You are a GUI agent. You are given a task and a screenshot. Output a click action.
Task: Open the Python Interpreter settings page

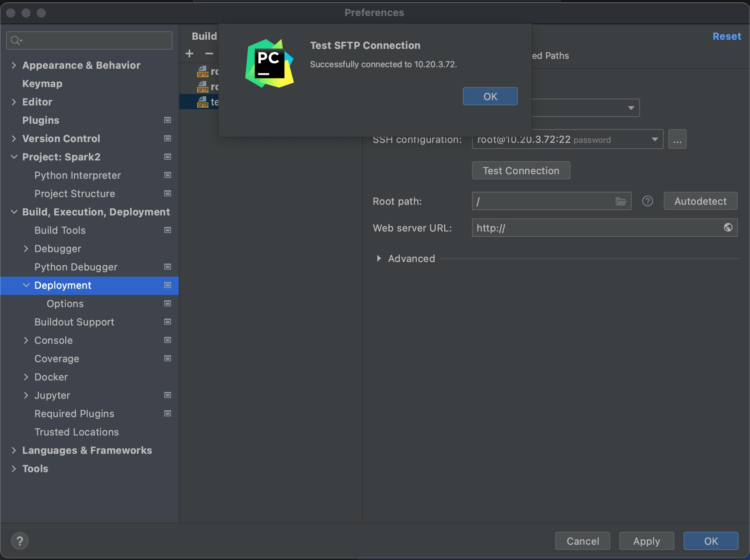78,175
